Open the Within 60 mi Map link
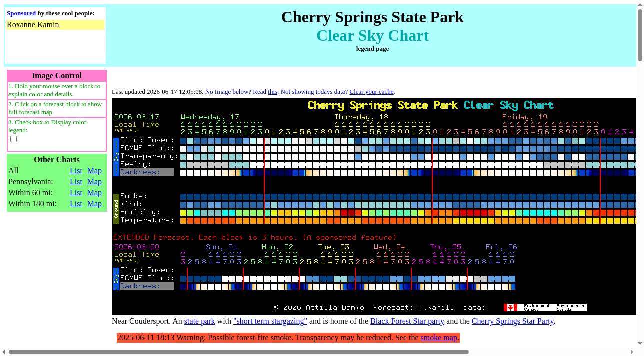This screenshot has height=356, width=644. [x=94, y=193]
